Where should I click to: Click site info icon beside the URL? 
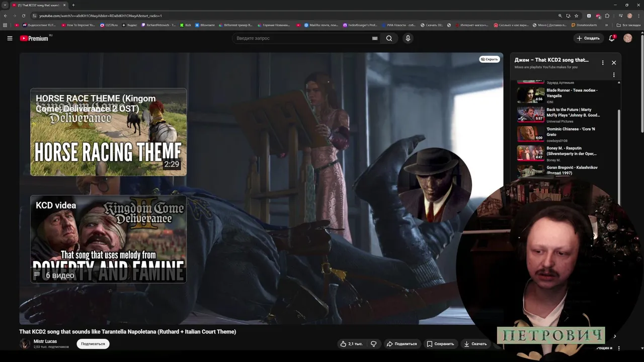coord(34,16)
